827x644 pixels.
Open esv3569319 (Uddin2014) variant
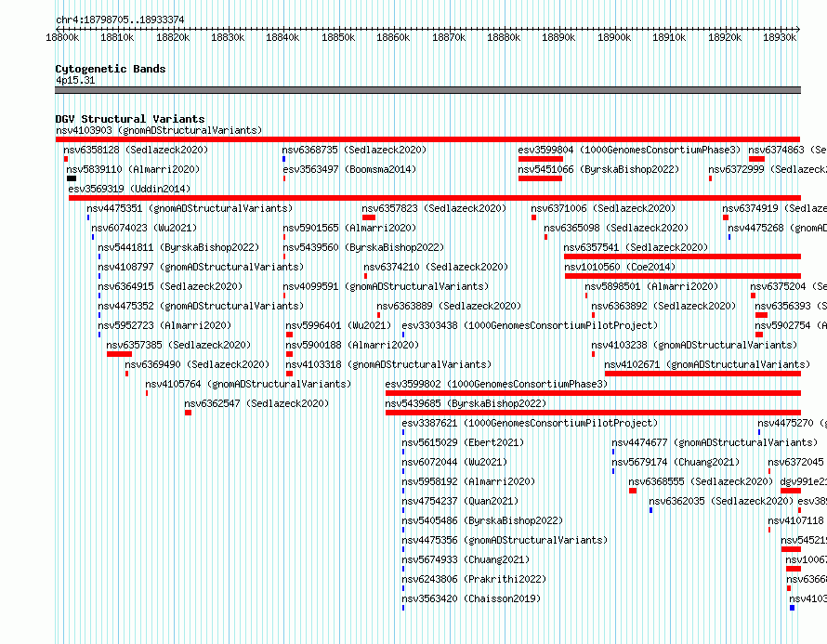(129, 189)
